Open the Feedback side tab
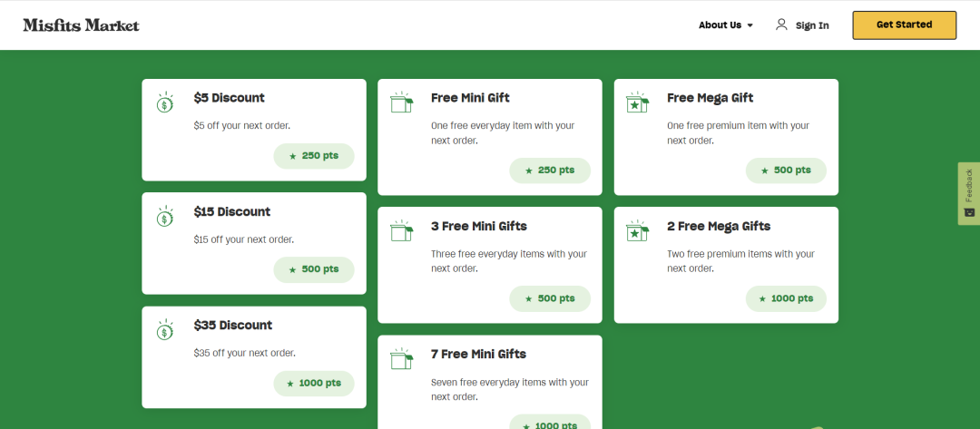 click(969, 193)
